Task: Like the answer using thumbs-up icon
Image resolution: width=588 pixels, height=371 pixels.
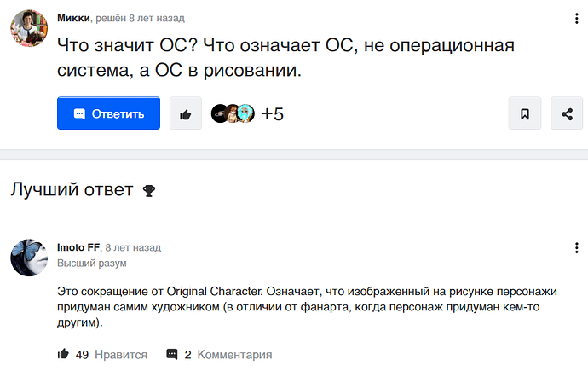Action: point(62,354)
